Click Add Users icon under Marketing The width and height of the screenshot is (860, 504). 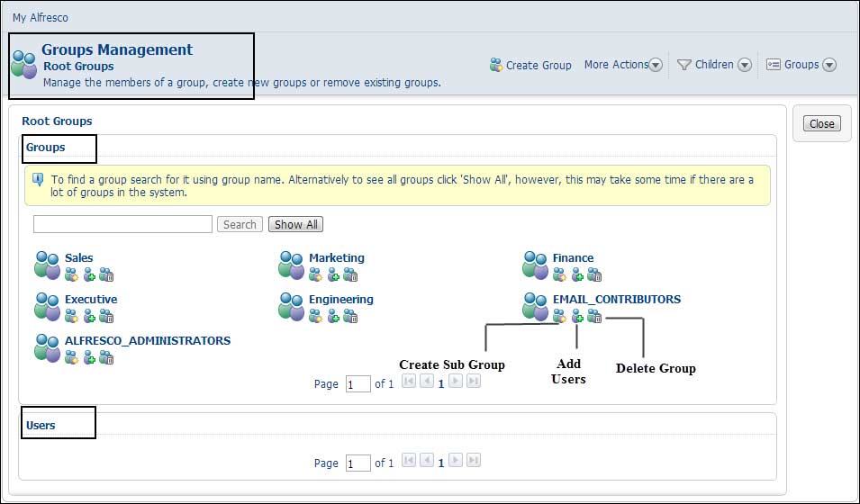tap(333, 274)
